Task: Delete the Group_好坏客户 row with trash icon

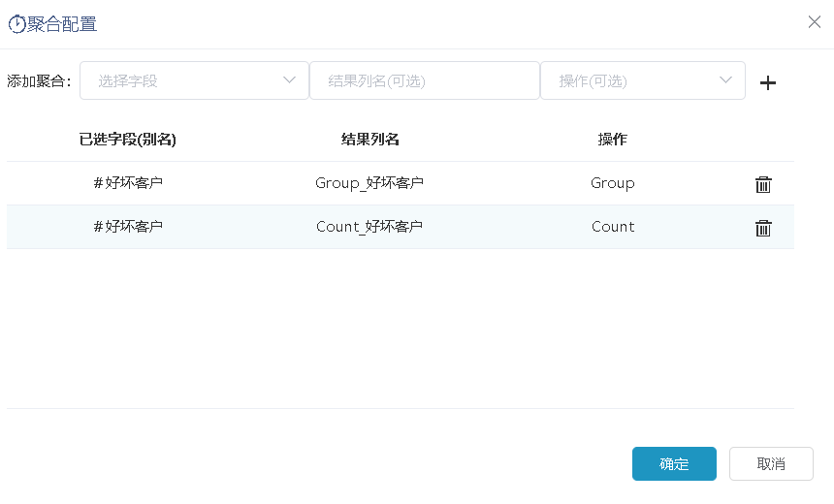Action: 763,184
